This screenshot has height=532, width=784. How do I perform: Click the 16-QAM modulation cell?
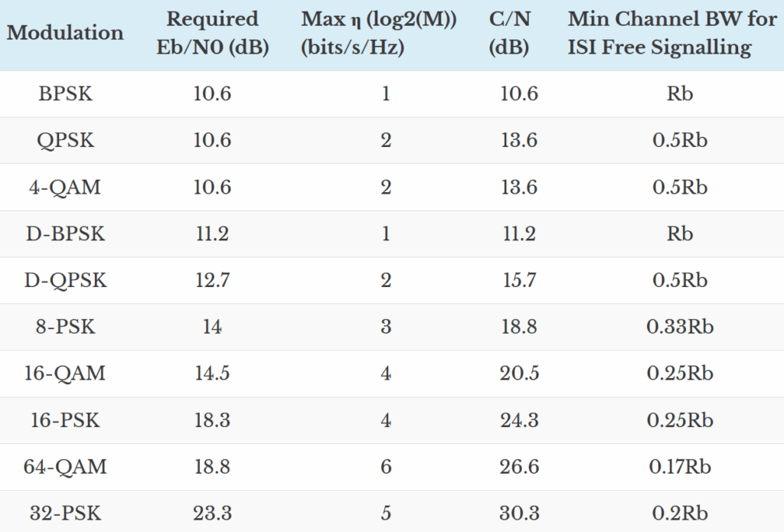coord(66,374)
